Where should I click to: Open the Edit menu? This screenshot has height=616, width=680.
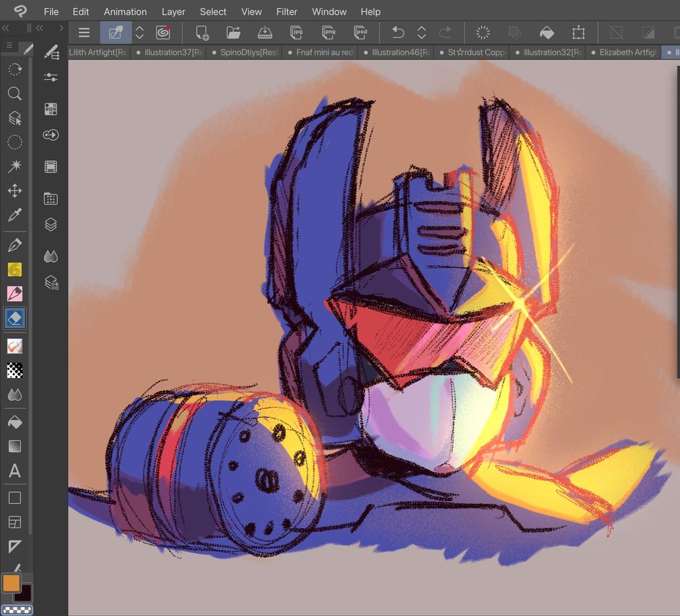pos(81,12)
